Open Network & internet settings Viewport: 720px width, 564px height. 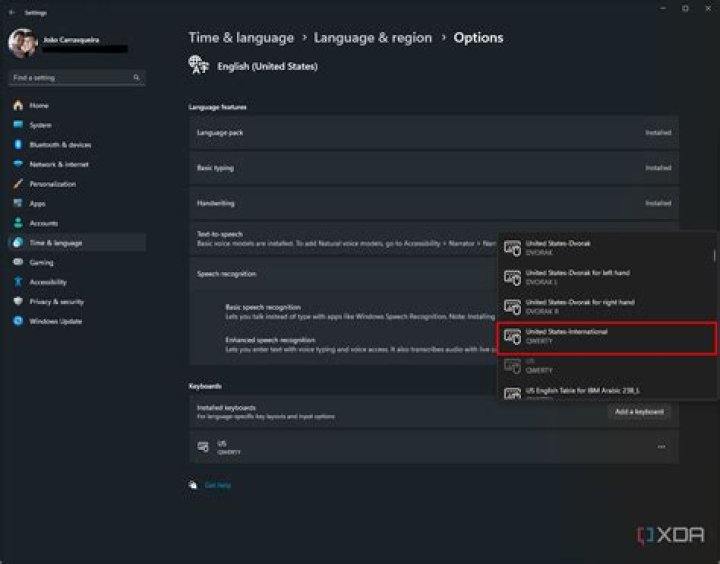77,164
